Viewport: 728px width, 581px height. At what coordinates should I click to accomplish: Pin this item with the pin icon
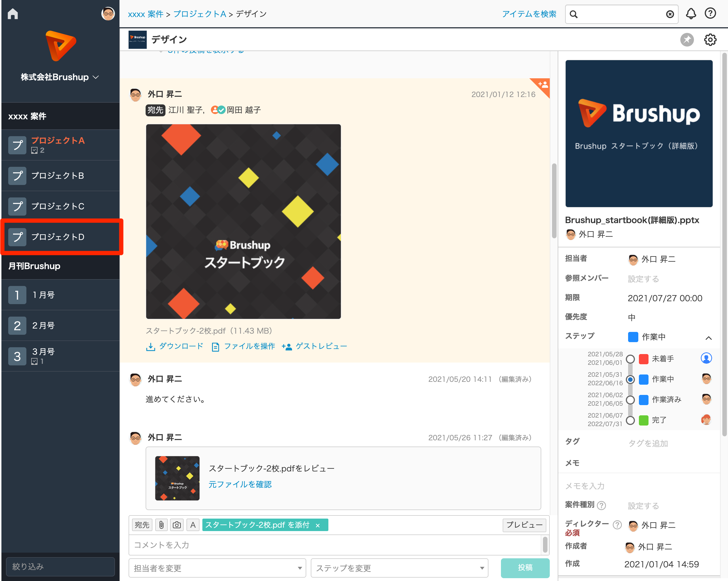pos(687,39)
